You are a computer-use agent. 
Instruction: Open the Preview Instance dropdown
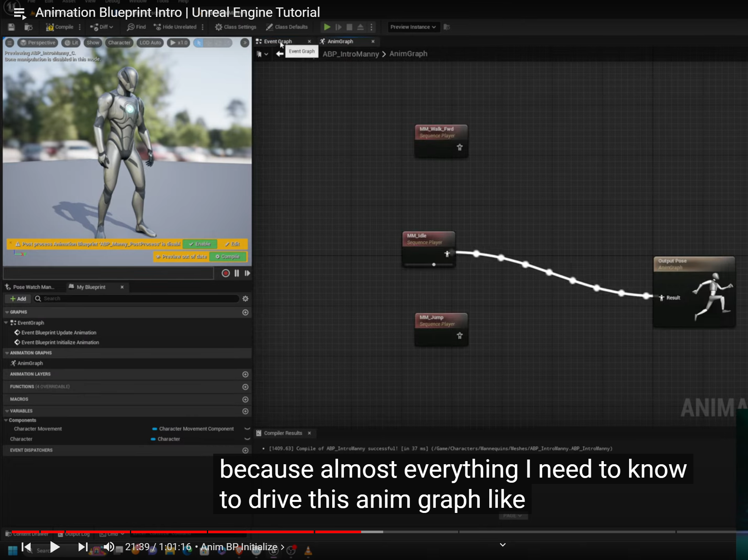click(413, 27)
